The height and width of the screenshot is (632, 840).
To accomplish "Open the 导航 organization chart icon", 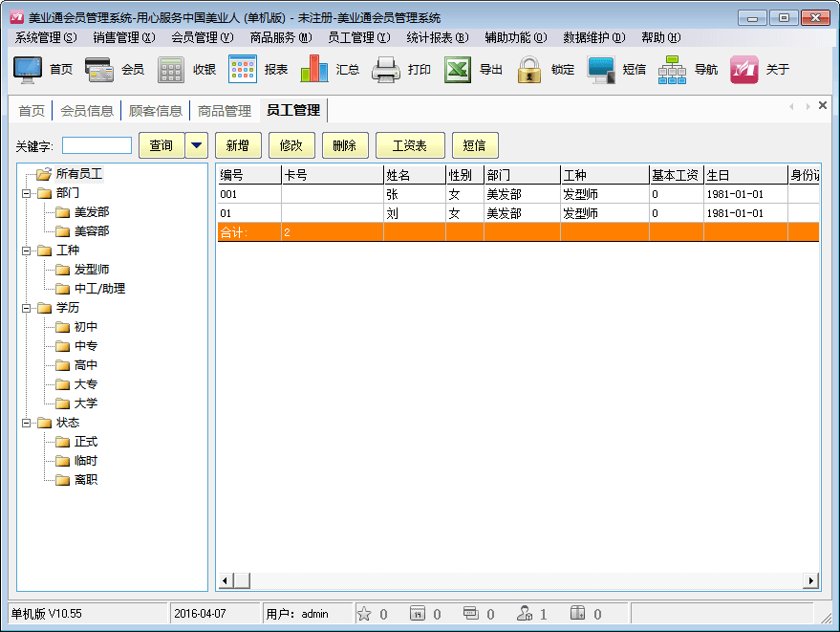I will pyautogui.click(x=672, y=70).
